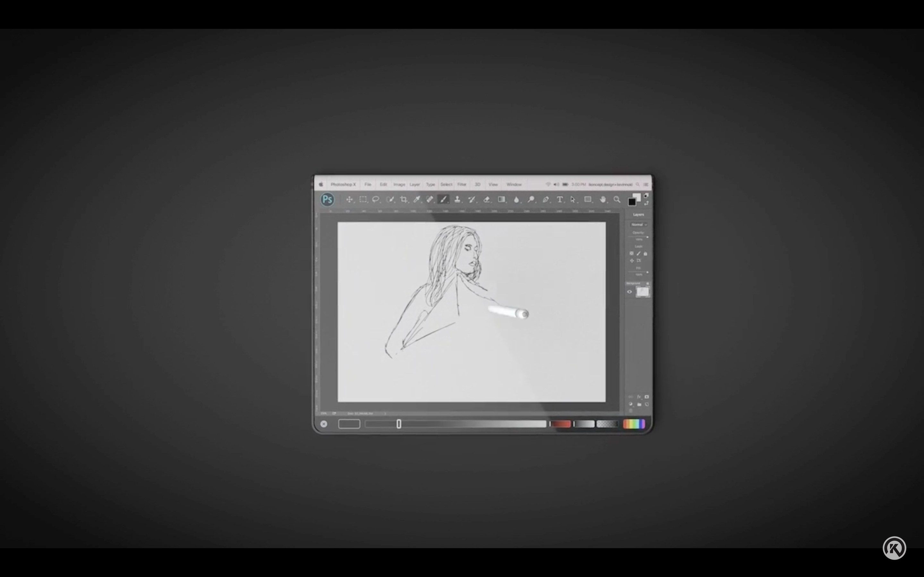Open the Normal blend mode dropdown
Image resolution: width=924 pixels, height=577 pixels.
pyautogui.click(x=638, y=225)
